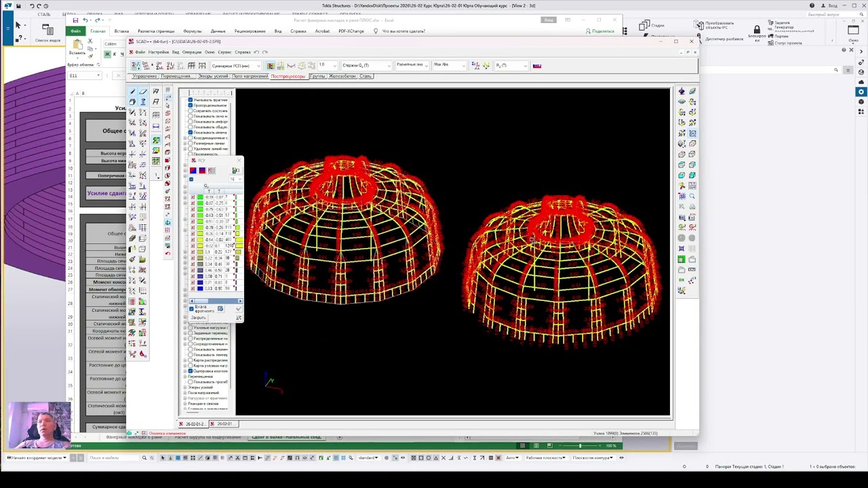Viewport: 868px width, 488px height.
Task: Click the blue gear icon on Tekla side panel
Action: 861,92
